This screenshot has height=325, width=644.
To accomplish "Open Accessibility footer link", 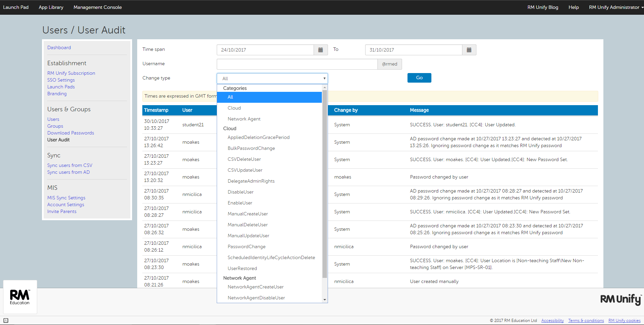I will pos(552,321).
